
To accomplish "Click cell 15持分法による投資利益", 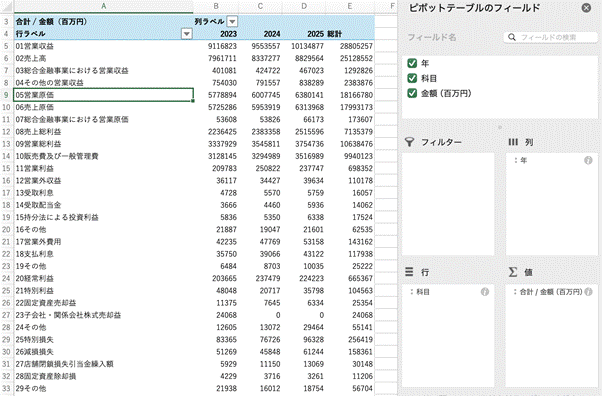I will (104, 217).
